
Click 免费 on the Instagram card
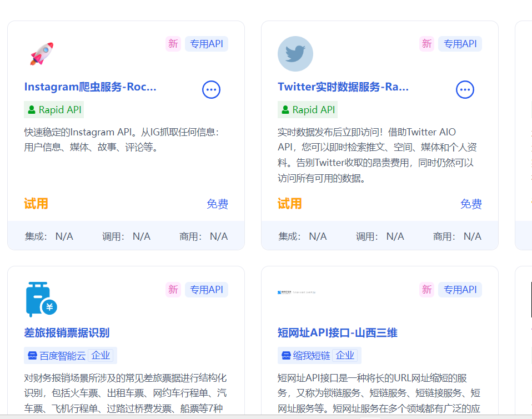click(x=218, y=204)
